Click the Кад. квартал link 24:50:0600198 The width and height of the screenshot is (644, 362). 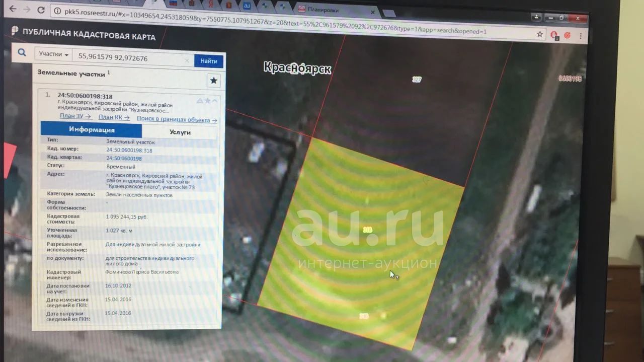point(124,159)
